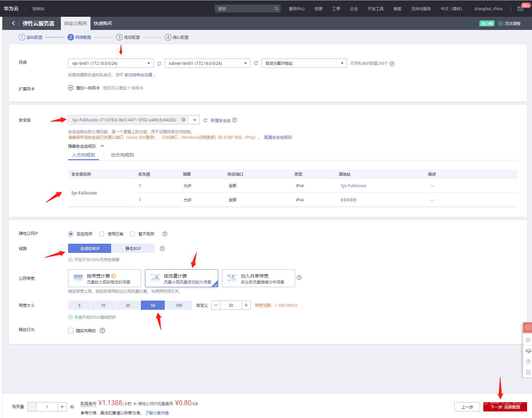Set bandwidth size to 5

(x=79, y=305)
